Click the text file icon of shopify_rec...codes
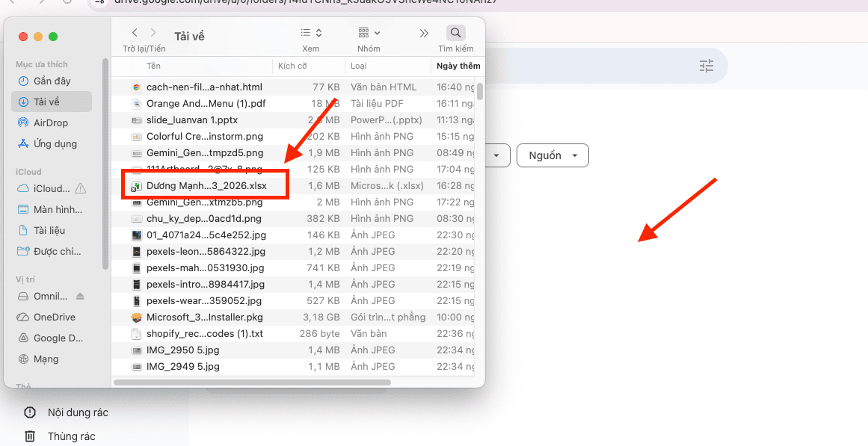This screenshot has height=446, width=868. (x=136, y=334)
